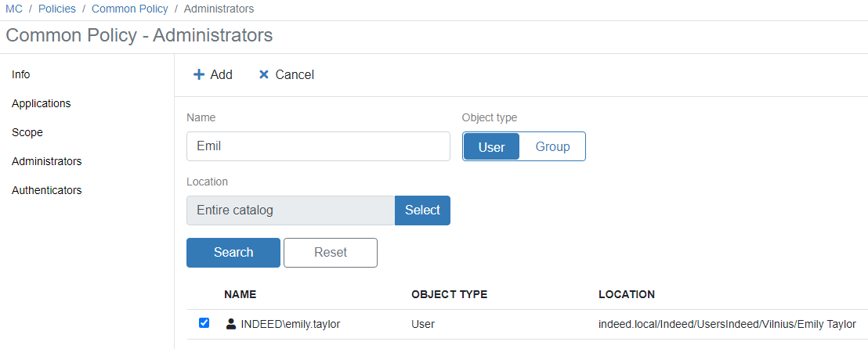Image resolution: width=868 pixels, height=349 pixels.
Task: Uncheck the emily.taylor result checkbox
Action: (204, 322)
